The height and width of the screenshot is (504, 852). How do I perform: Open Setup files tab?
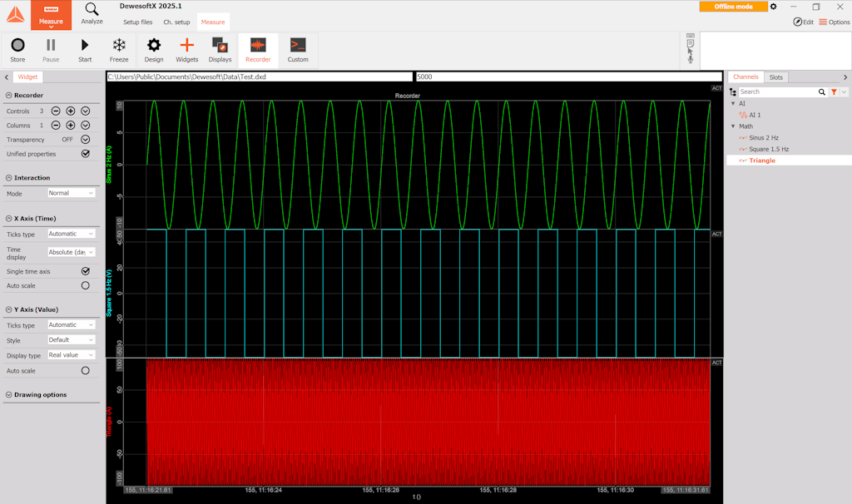point(137,22)
